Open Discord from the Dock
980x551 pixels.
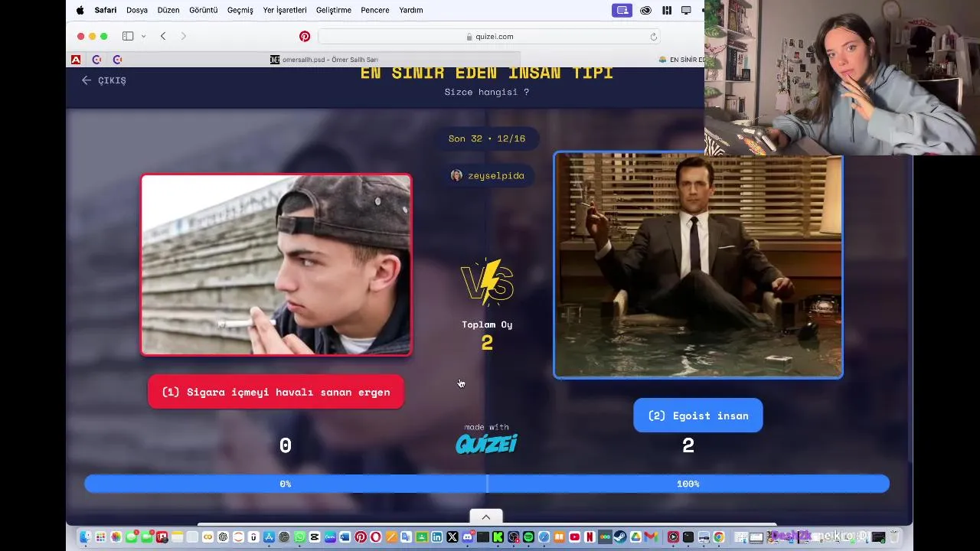click(x=468, y=537)
